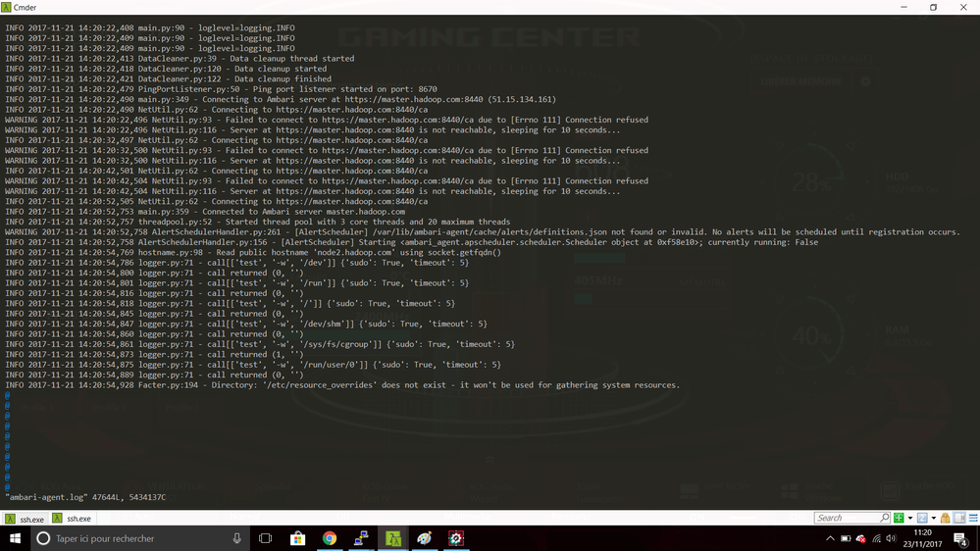
Task: Open Microsoft Store from the taskbar
Action: (297, 538)
